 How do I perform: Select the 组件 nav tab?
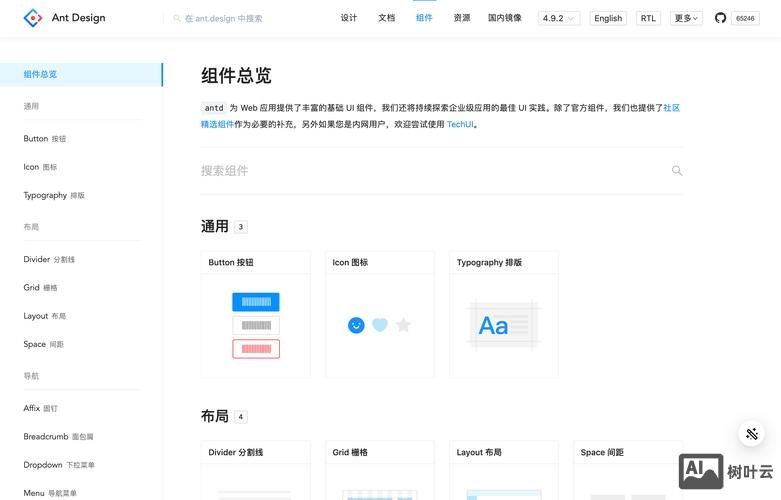tap(424, 18)
